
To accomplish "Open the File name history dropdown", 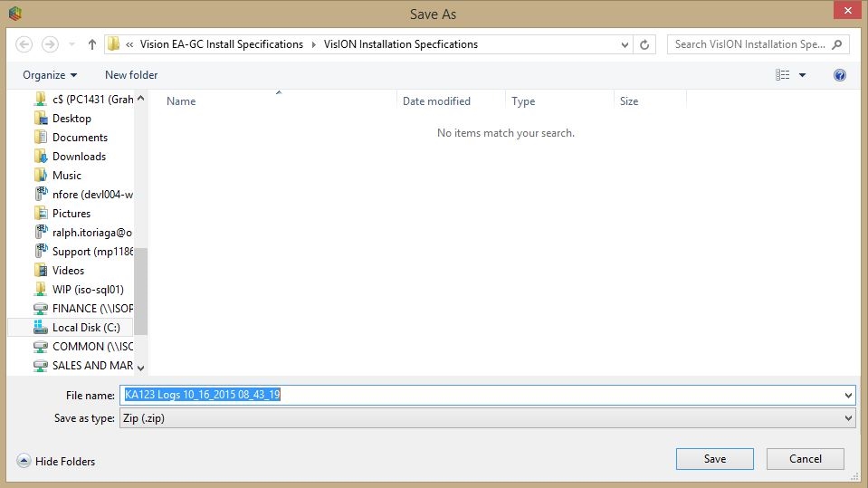I will 847,396.
